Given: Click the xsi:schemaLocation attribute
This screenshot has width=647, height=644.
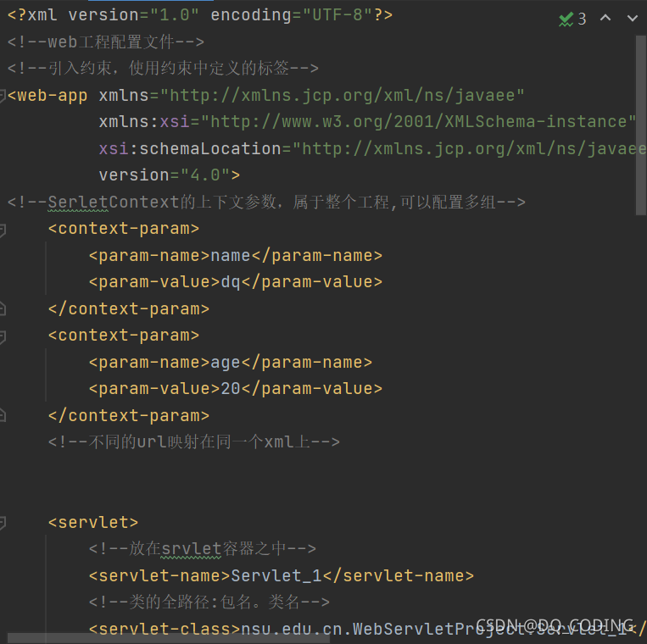Looking at the screenshot, I should [190, 149].
